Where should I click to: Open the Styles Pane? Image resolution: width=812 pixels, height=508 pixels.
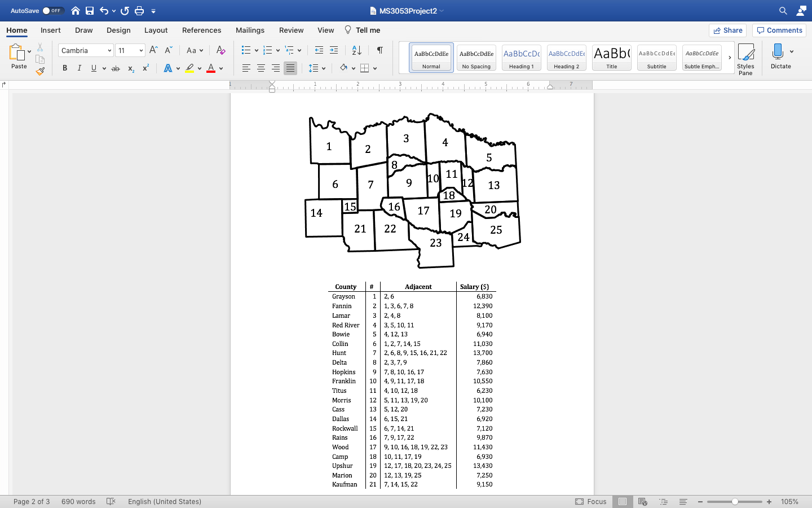[745, 59]
